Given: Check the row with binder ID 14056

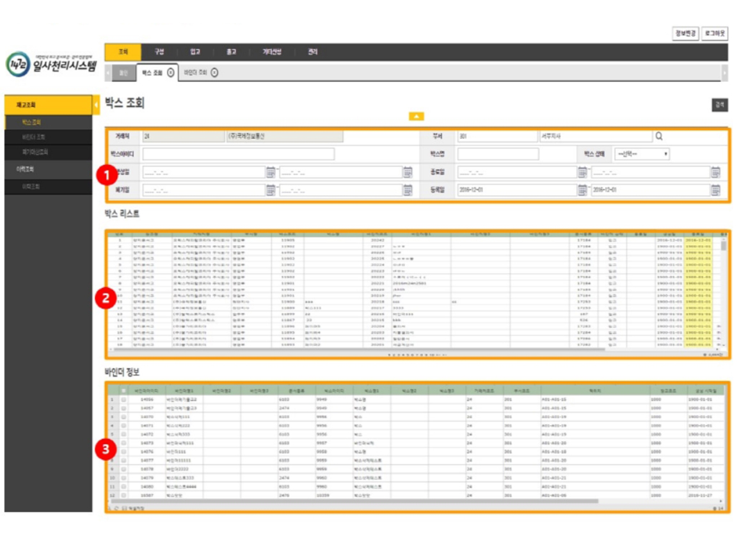Looking at the screenshot, I should tap(123, 400).
